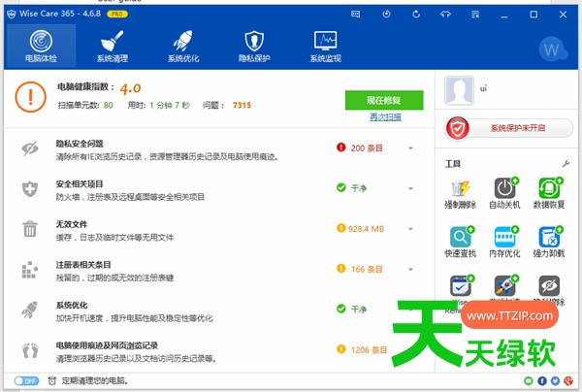Viewport: 582px width, 392px height.
Task: Switch to 系统清理 tab
Action: tap(113, 46)
